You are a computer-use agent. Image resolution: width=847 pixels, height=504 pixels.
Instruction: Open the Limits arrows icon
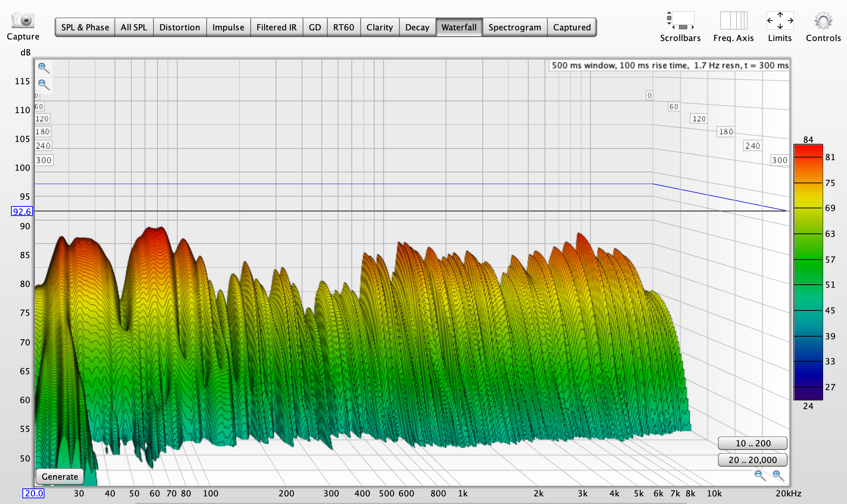point(780,20)
